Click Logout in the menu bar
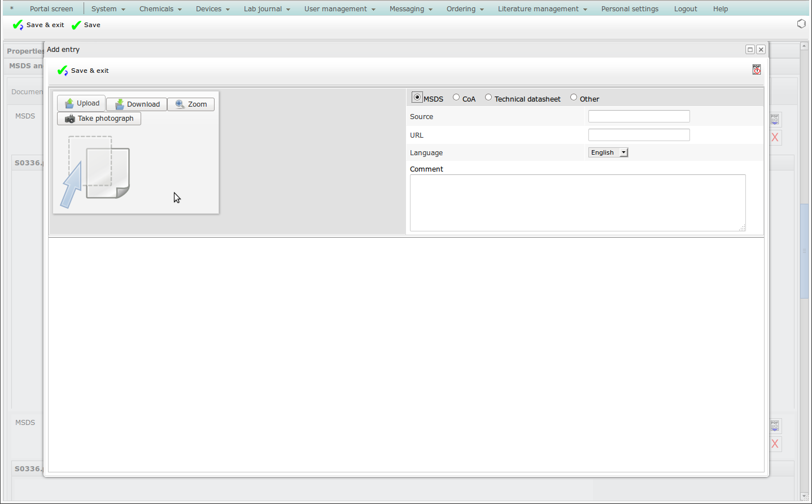This screenshot has height=504, width=812. point(686,9)
